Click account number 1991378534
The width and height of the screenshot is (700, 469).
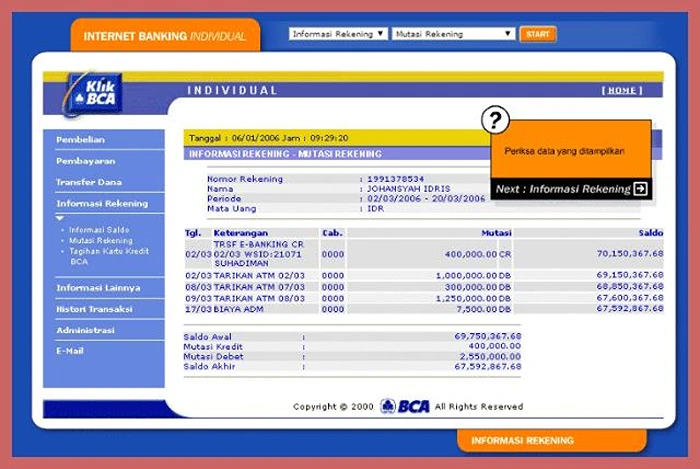coord(395,179)
